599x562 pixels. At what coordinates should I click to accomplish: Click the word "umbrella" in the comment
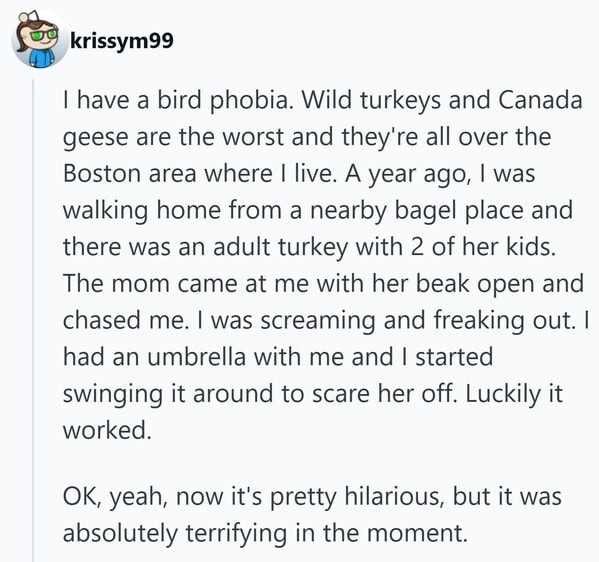click(196, 357)
